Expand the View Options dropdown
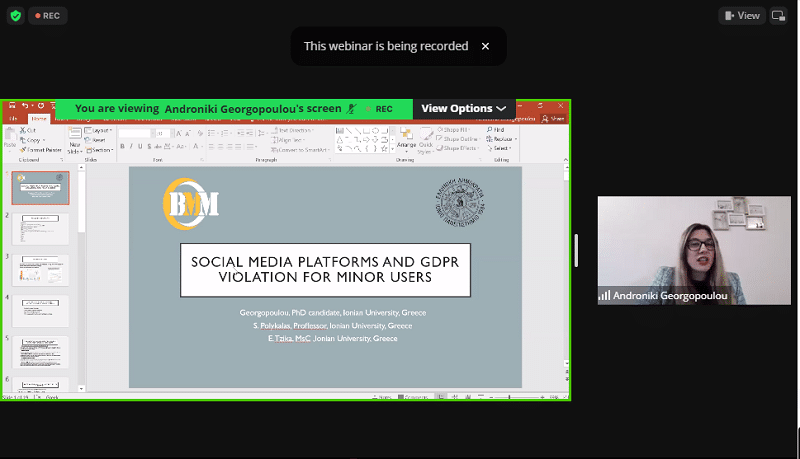 click(x=464, y=109)
